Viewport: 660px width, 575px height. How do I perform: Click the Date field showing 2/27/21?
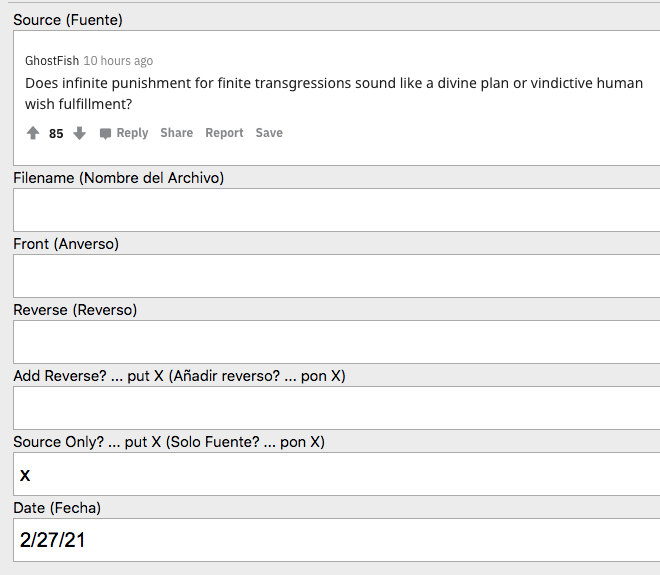[336, 540]
